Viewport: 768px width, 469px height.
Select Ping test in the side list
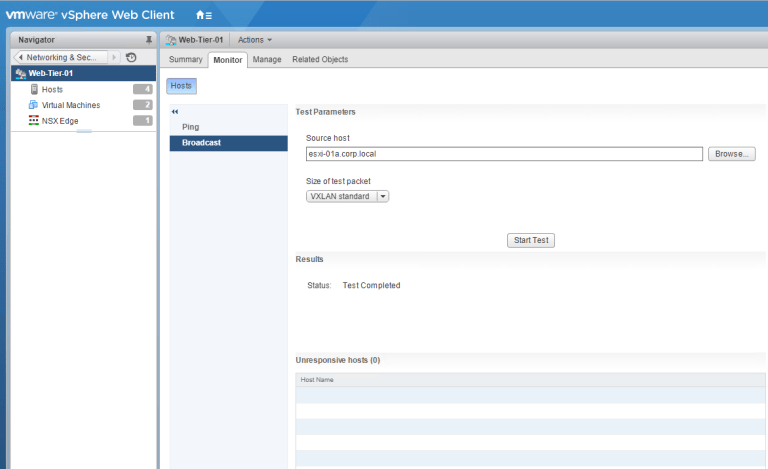click(190, 127)
